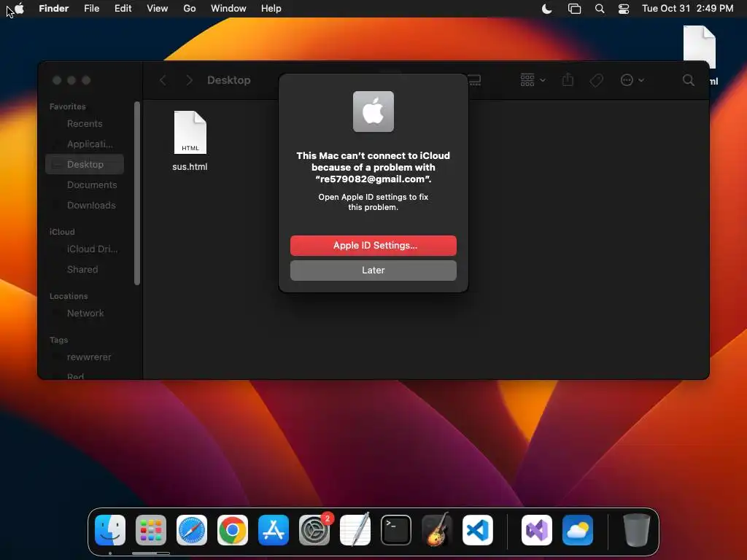
Task: Open the View menu
Action: [158, 9]
